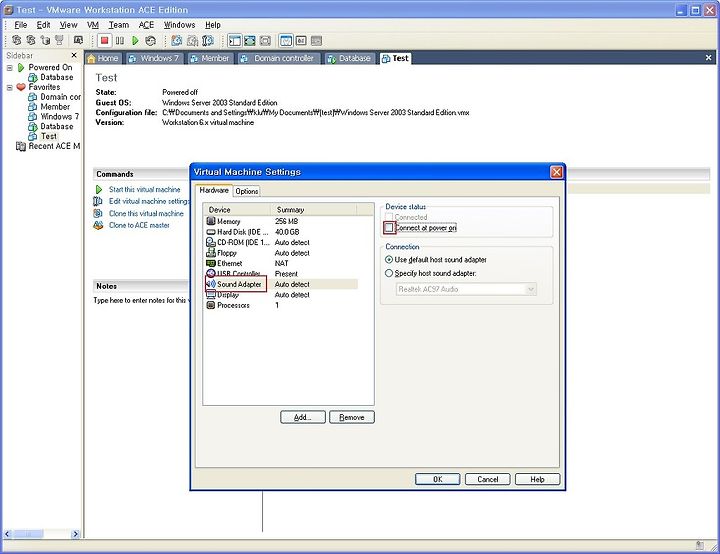The height and width of the screenshot is (554, 720).
Task: Click the Start this virtual machine play icon
Action: [99, 189]
